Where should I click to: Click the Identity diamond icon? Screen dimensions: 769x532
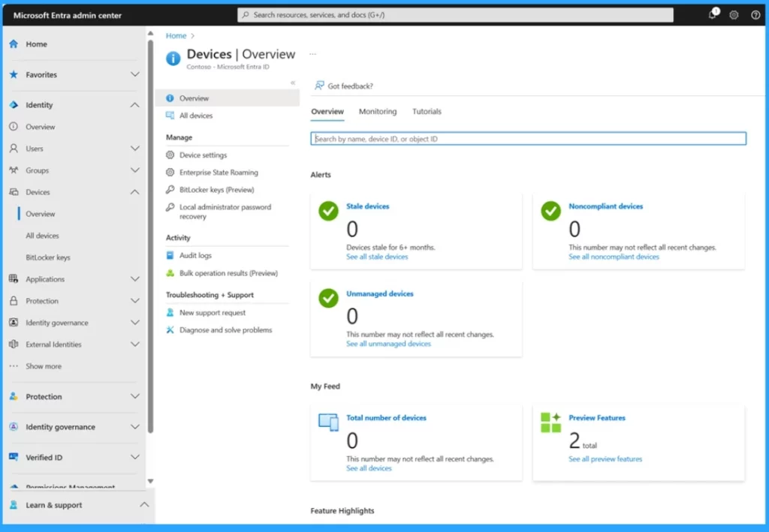[14, 105]
